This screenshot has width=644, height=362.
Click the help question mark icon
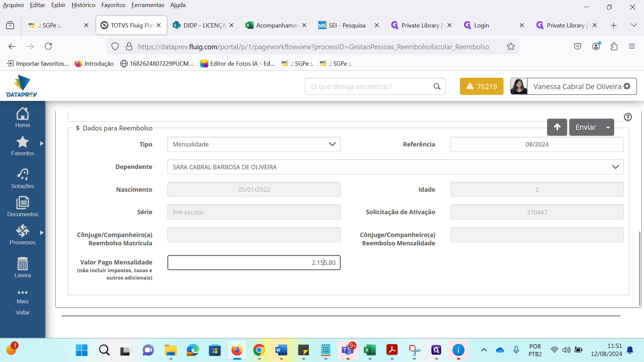pyautogui.click(x=628, y=117)
